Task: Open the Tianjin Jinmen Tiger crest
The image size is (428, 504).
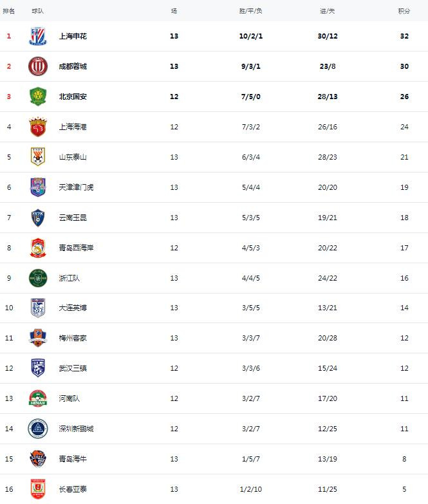Action: [x=38, y=187]
